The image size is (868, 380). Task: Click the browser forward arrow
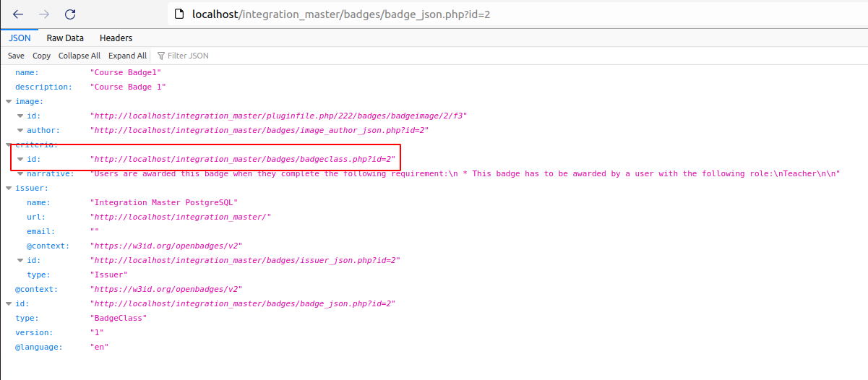[44, 14]
